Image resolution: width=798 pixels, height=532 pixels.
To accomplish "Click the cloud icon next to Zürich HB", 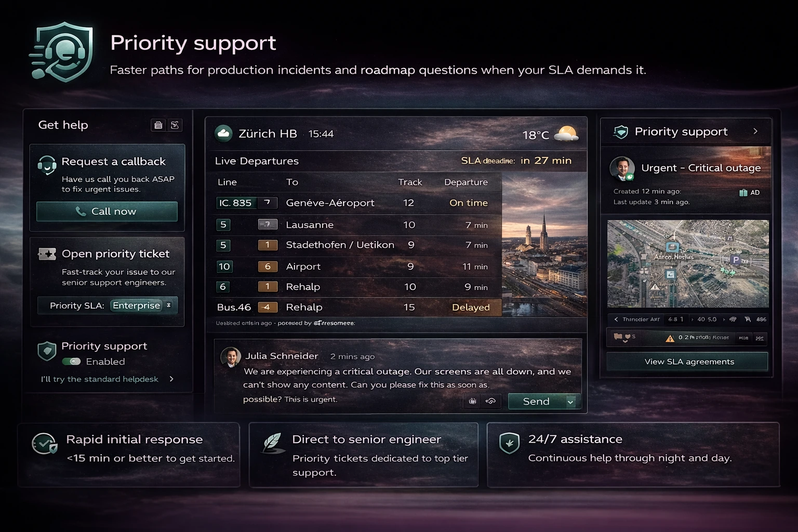I will tap(224, 134).
